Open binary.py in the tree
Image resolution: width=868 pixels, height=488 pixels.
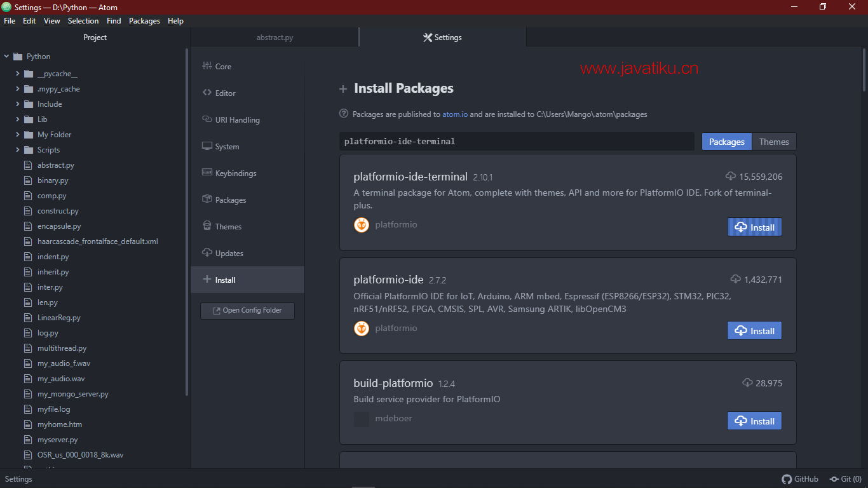[x=53, y=180]
